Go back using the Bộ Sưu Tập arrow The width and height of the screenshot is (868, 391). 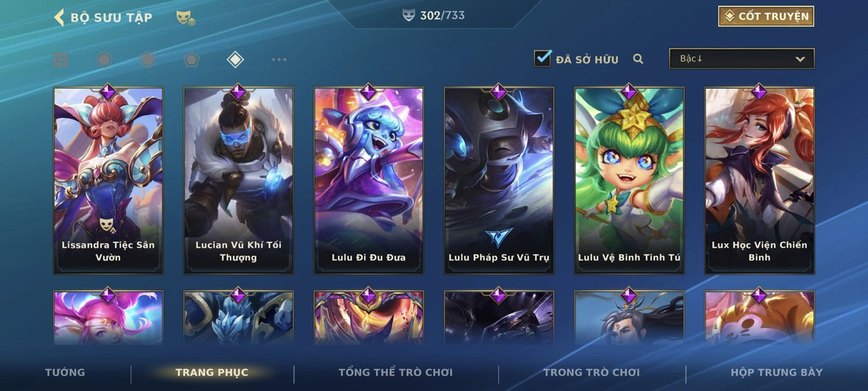click(x=59, y=17)
